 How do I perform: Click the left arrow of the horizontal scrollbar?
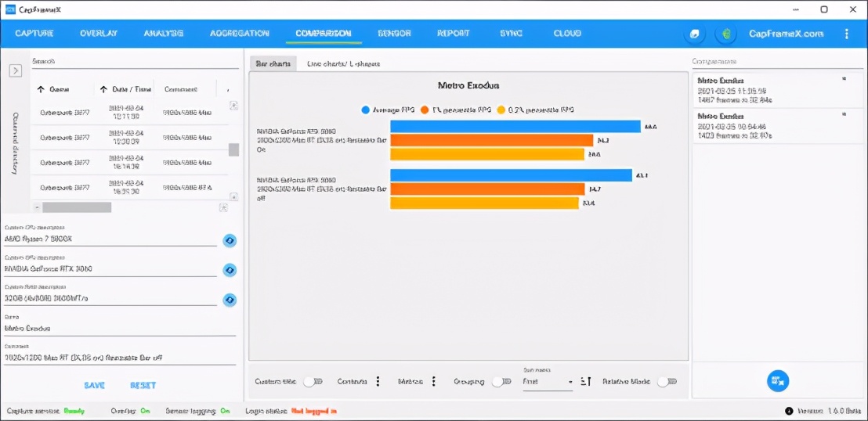pos(37,207)
